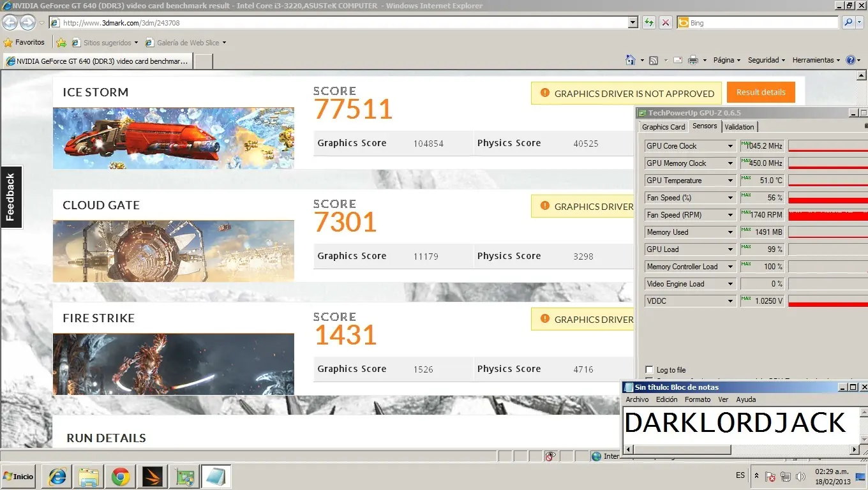Open the 3DMark app on the taskbar
The width and height of the screenshot is (868, 490).
point(152,477)
